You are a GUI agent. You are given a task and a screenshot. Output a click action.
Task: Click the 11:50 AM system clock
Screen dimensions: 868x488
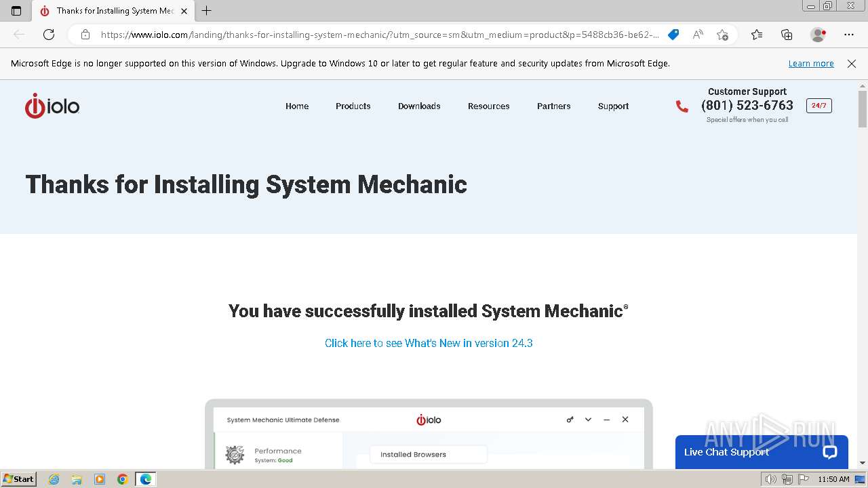833,479
